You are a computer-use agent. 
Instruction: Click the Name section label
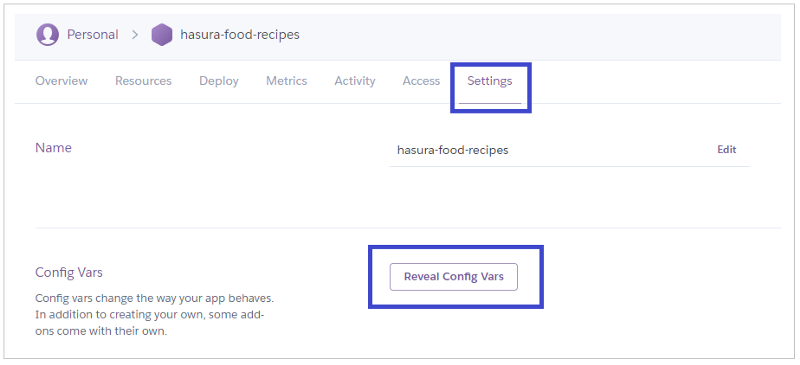click(54, 148)
